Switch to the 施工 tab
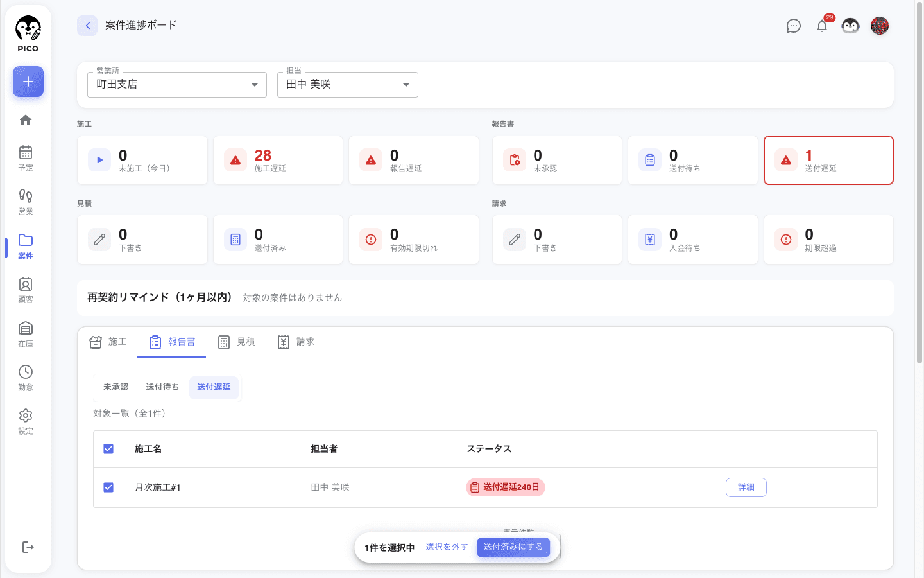Screen dimensions: 924x578 [x=108, y=342]
